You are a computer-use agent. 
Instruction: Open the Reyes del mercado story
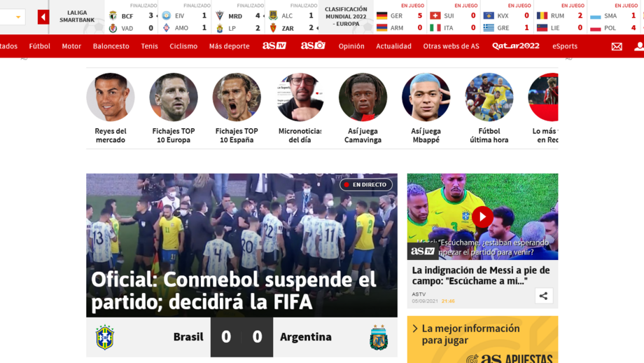[111, 108]
